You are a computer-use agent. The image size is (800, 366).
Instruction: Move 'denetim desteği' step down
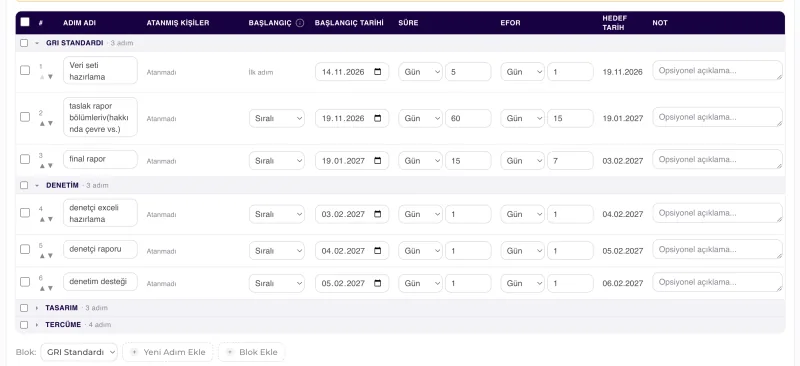click(x=50, y=288)
